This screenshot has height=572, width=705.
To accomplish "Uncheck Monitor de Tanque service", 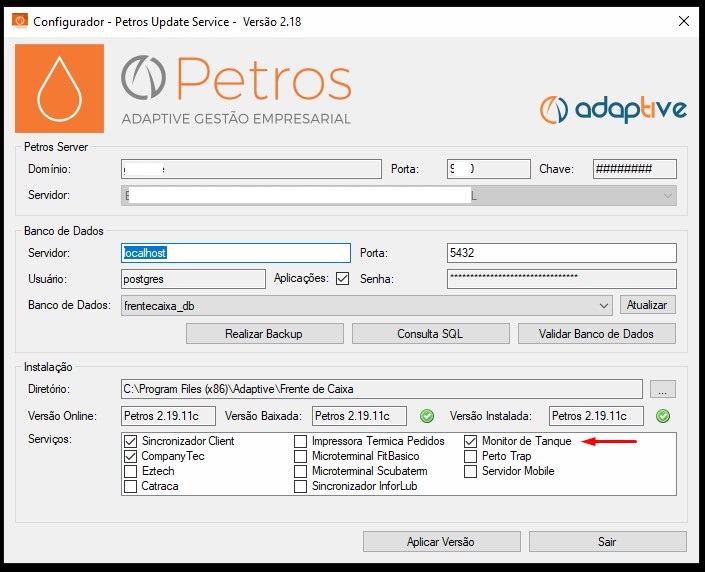I will 470,441.
